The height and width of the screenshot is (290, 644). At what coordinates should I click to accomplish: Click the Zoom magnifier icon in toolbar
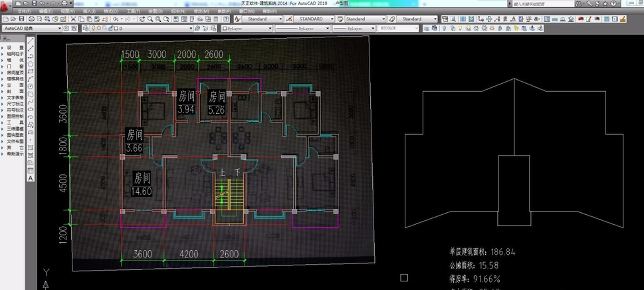(x=150, y=19)
